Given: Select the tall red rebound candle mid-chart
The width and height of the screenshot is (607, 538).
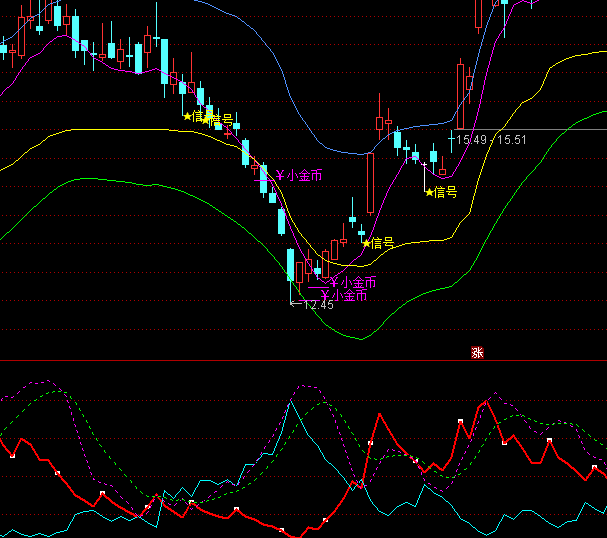Looking at the screenshot, I should pyautogui.click(x=370, y=183).
